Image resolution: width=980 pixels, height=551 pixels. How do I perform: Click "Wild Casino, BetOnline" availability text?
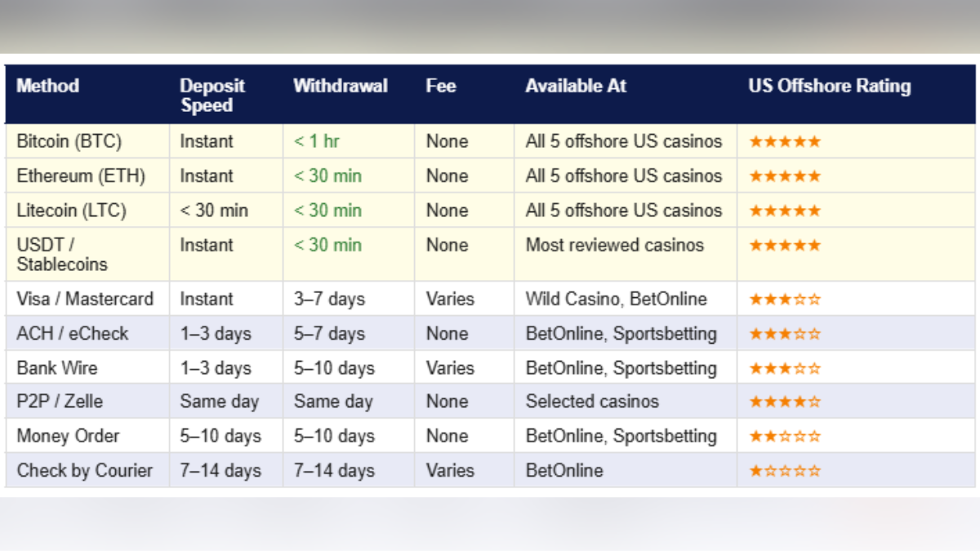pyautogui.click(x=617, y=300)
